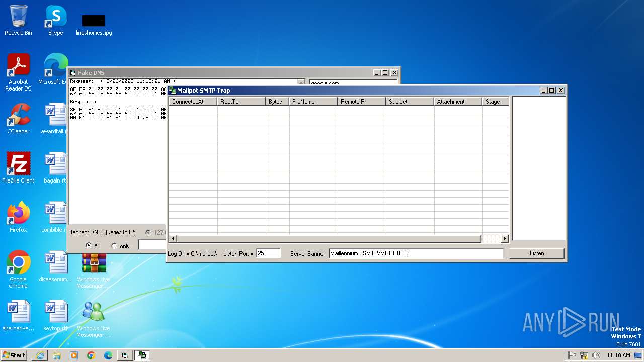Open the volume speaker tray icon
This screenshot has width=644, height=362.
[596, 355]
